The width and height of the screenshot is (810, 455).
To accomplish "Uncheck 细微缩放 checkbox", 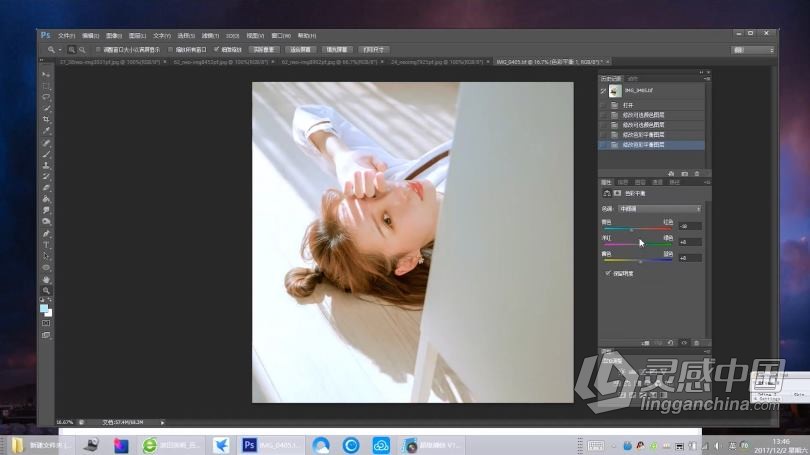I will (x=216, y=50).
